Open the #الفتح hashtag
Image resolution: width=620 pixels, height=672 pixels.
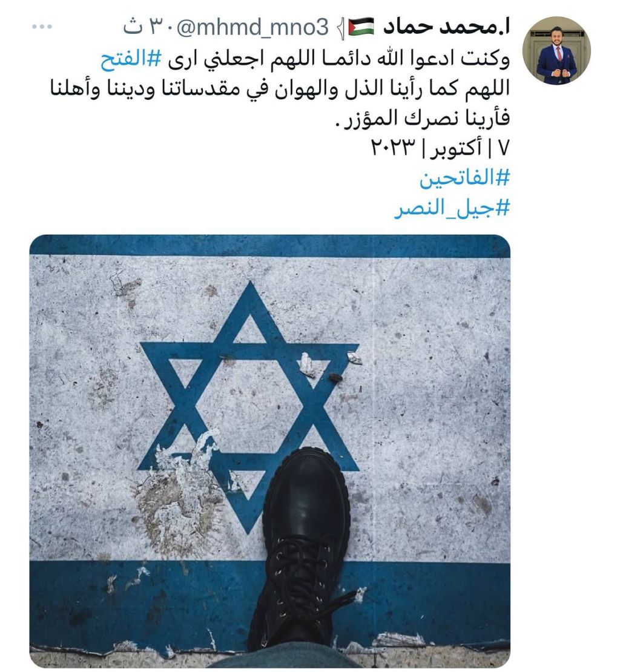pyautogui.click(x=131, y=59)
